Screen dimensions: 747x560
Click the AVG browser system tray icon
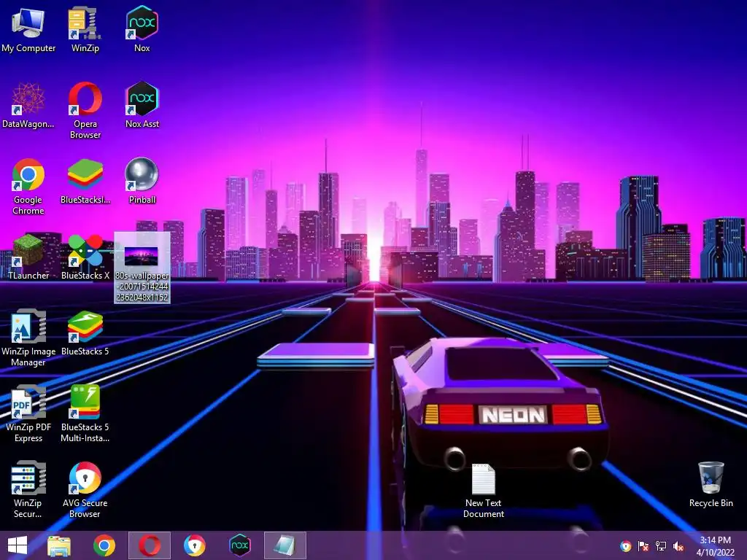(625, 546)
